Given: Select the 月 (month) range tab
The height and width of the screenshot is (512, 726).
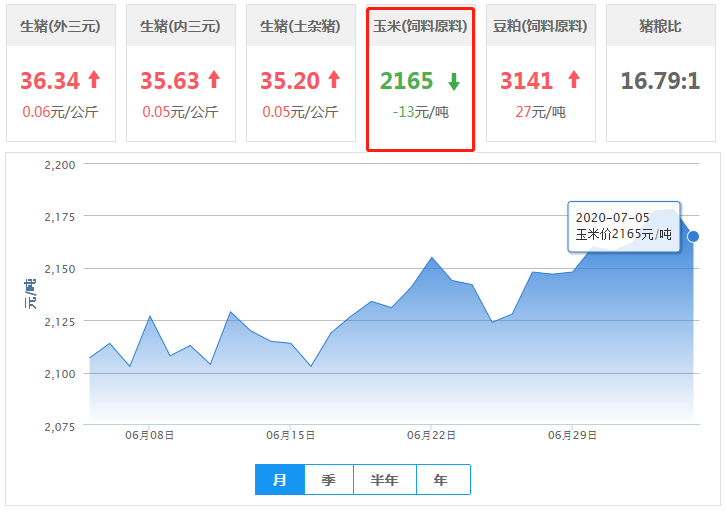Looking at the screenshot, I should [x=280, y=480].
